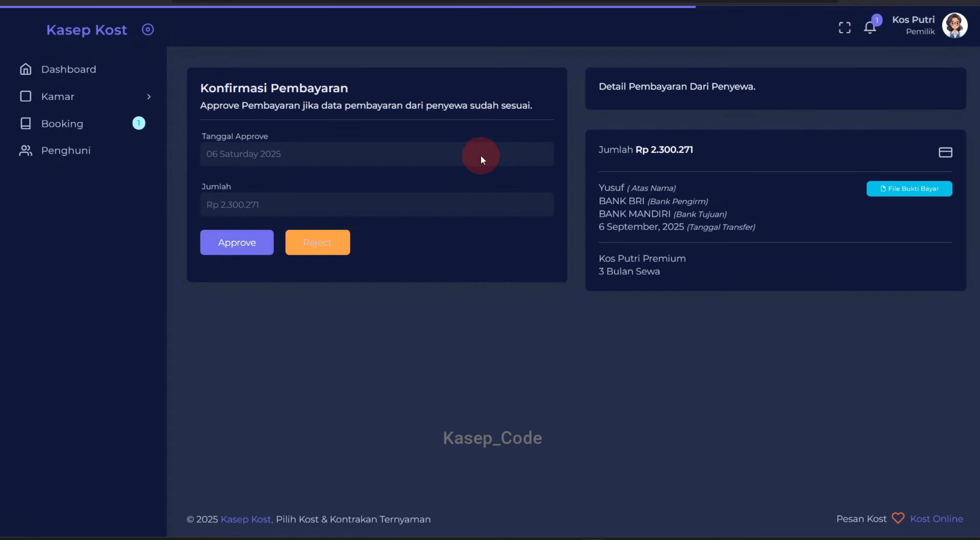The width and height of the screenshot is (980, 540).
Task: Click the Booking count badge
Action: 139,123
